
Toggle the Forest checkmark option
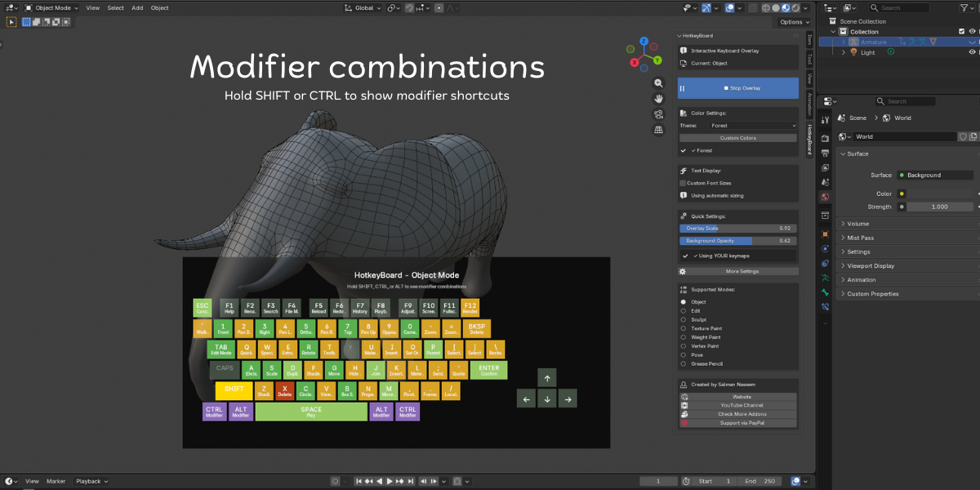684,150
